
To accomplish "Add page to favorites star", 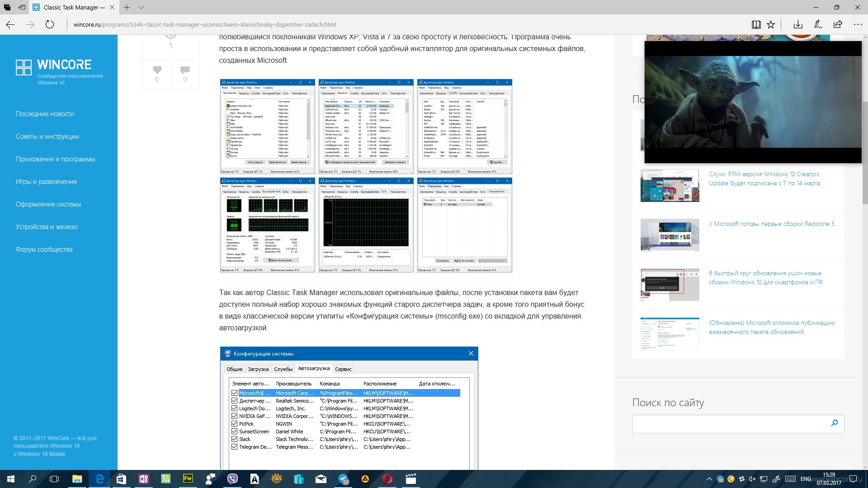I will tap(771, 24).
